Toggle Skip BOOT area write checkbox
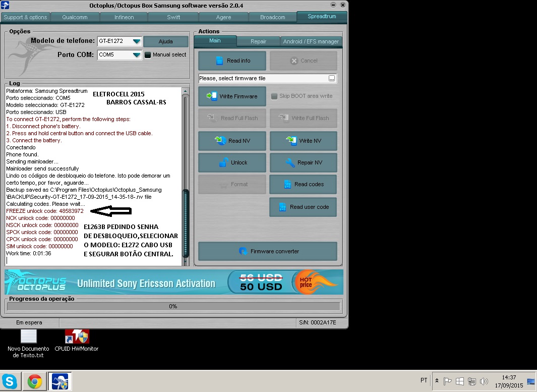This screenshot has height=392, width=537. (274, 96)
